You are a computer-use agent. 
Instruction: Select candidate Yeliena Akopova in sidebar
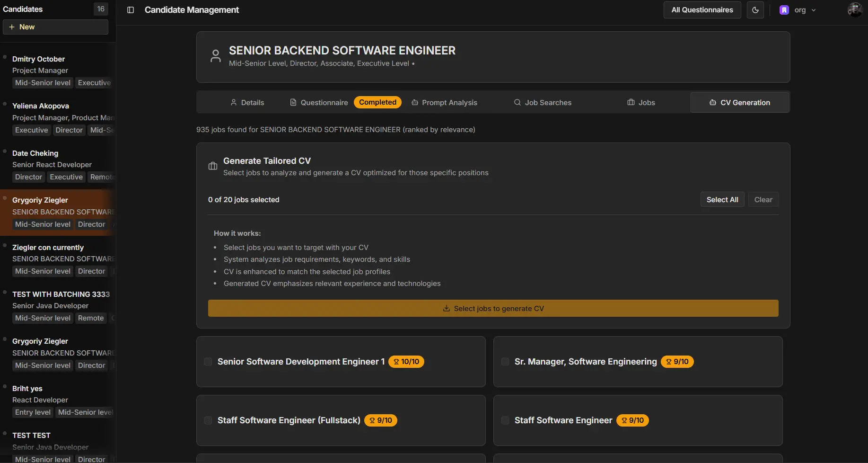click(x=41, y=106)
